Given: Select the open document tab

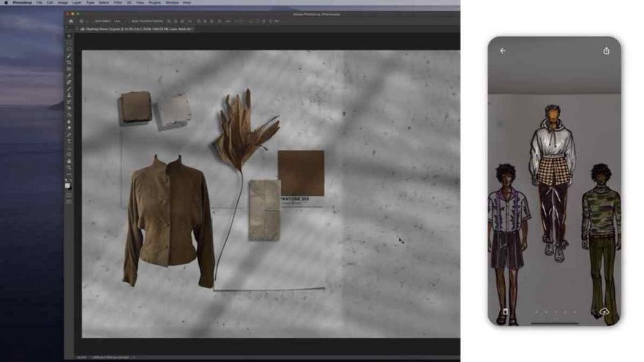Looking at the screenshot, I should [137, 29].
